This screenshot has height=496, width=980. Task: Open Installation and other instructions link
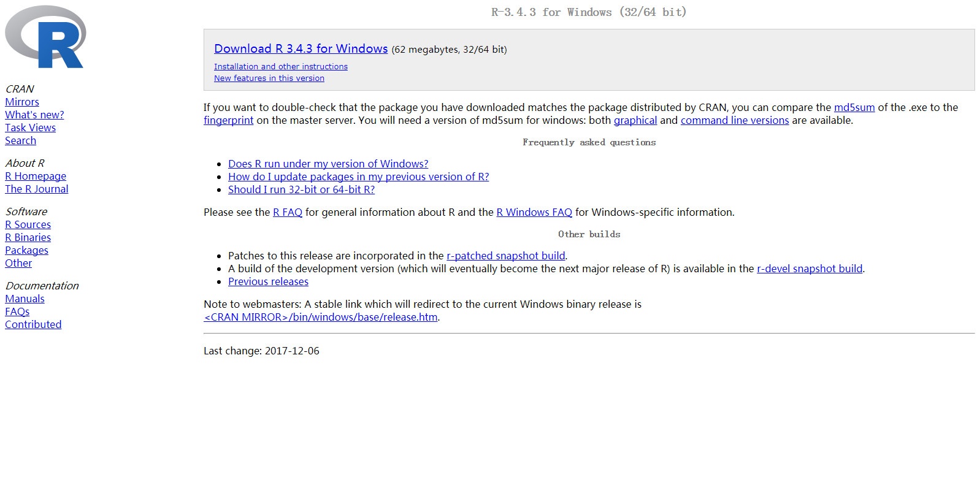pos(281,66)
